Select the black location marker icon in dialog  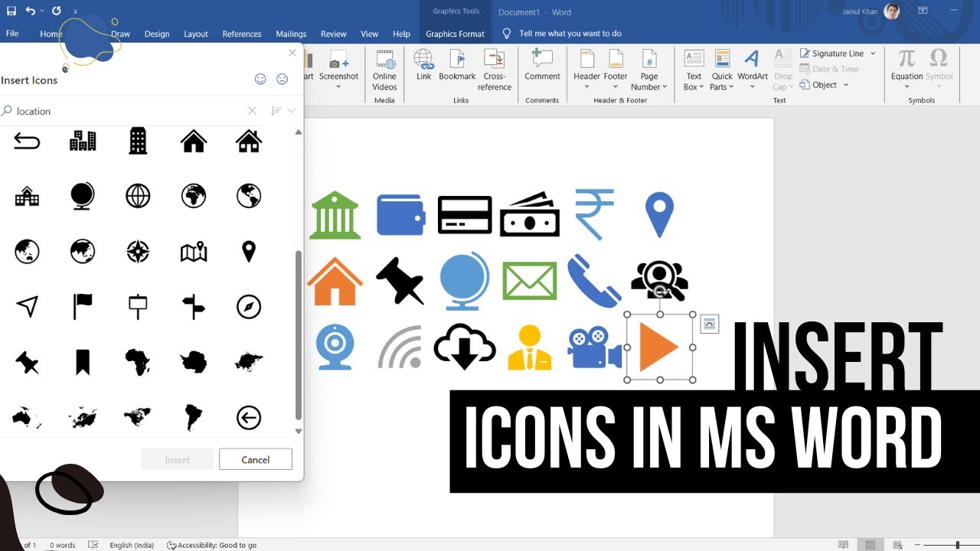click(x=249, y=251)
